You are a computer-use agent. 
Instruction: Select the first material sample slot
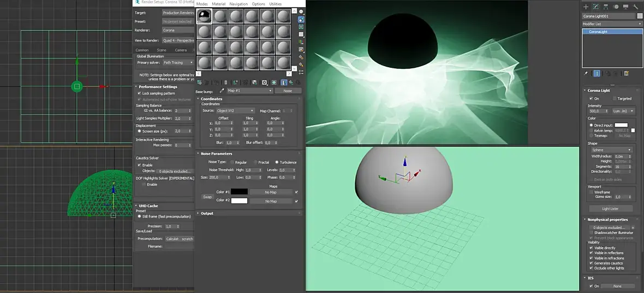click(x=204, y=16)
